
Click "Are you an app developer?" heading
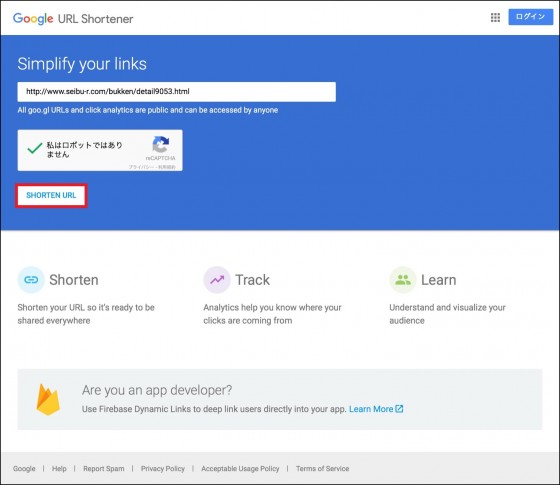click(x=157, y=390)
